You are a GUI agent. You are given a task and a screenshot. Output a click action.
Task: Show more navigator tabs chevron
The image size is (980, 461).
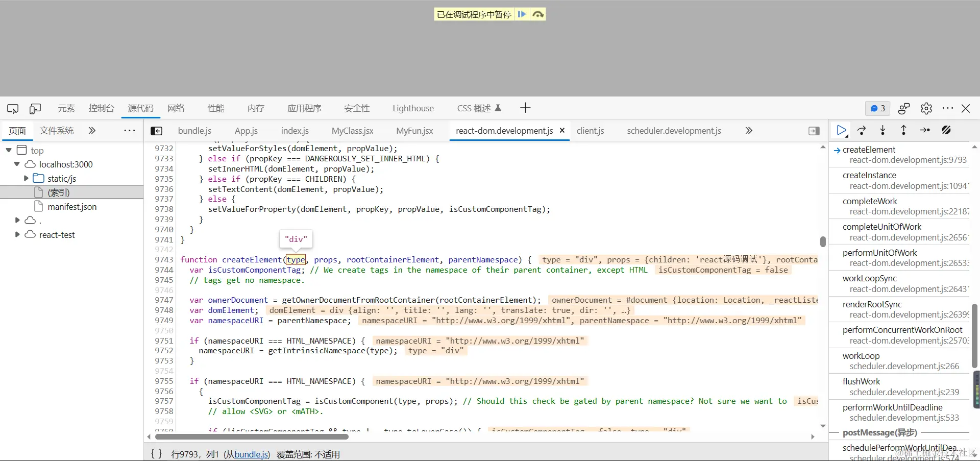(x=92, y=131)
